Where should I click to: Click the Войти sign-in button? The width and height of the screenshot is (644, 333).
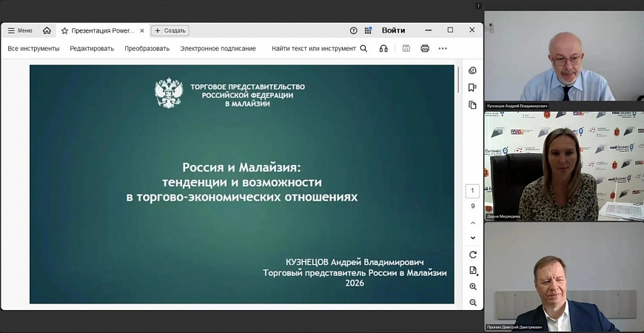tap(394, 30)
